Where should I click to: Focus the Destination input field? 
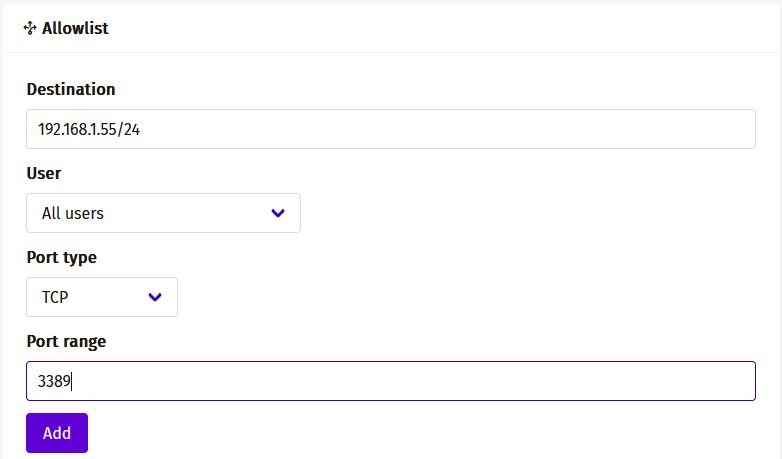click(x=390, y=129)
